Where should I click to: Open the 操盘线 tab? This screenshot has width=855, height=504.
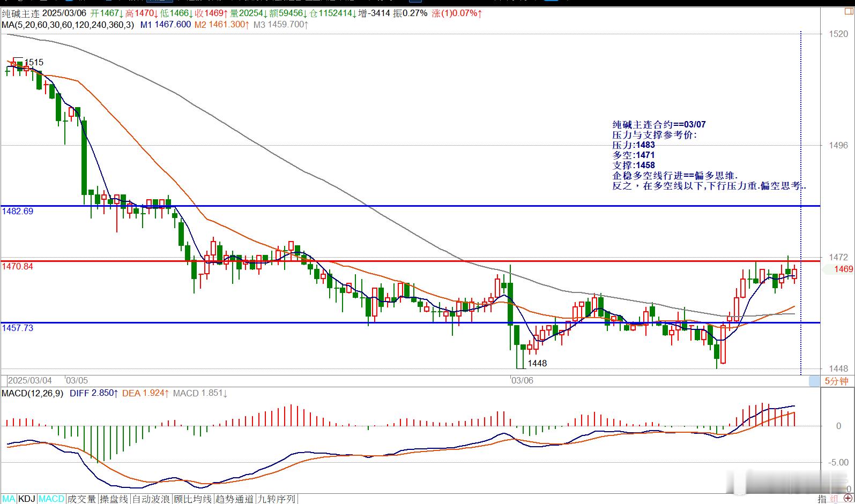114,499
